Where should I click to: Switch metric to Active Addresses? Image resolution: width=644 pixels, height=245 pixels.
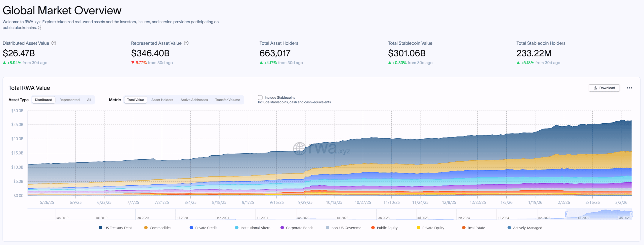click(194, 100)
